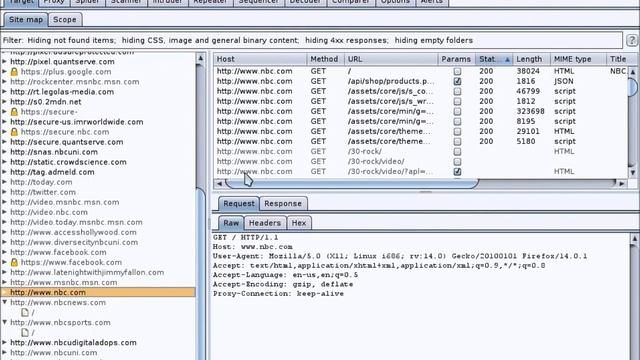Expand the snas.nbcuni.com tree node

4,152
